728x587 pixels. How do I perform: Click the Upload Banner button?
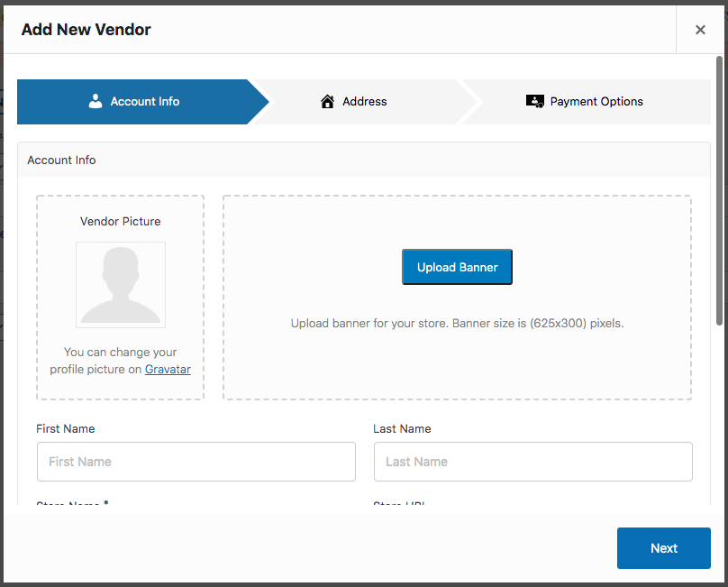(x=457, y=267)
